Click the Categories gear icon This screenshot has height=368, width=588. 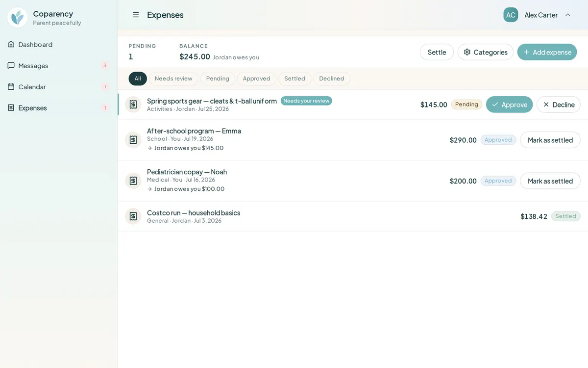click(467, 52)
